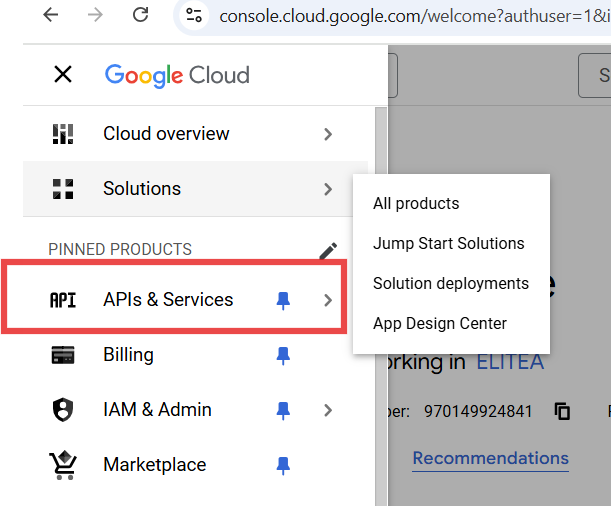View site information icon in address bar
611x506 pixels.
[x=194, y=16]
